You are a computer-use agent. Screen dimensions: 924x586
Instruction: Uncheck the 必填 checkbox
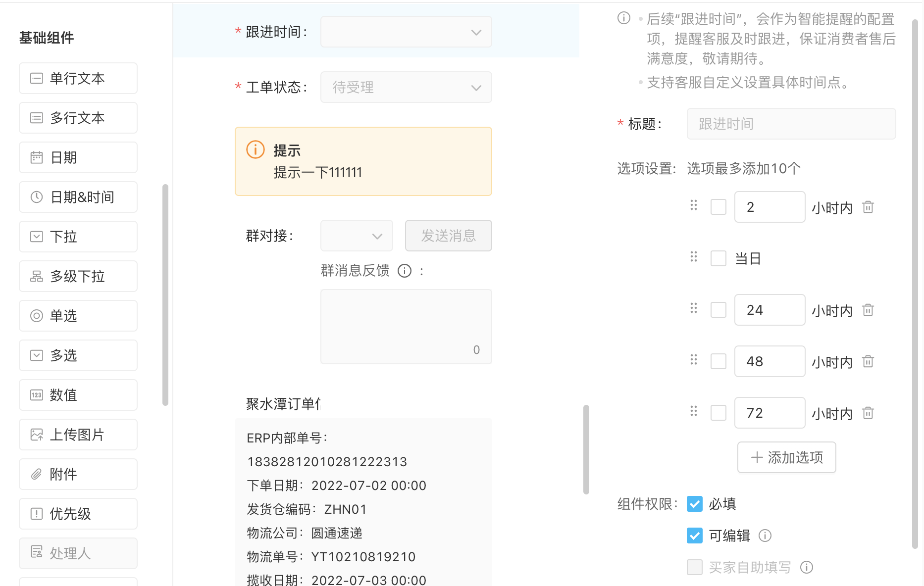pos(695,504)
